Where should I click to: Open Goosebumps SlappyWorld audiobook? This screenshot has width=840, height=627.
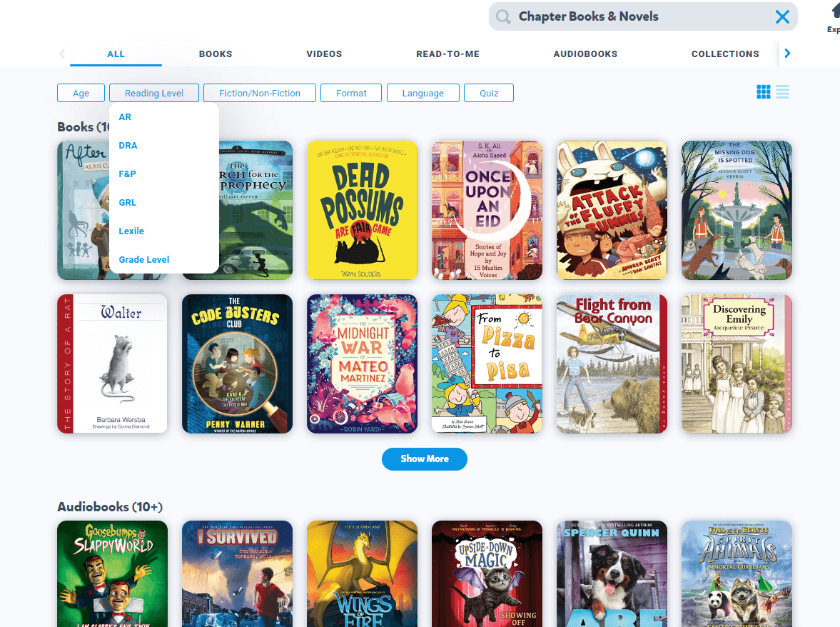click(x=113, y=573)
